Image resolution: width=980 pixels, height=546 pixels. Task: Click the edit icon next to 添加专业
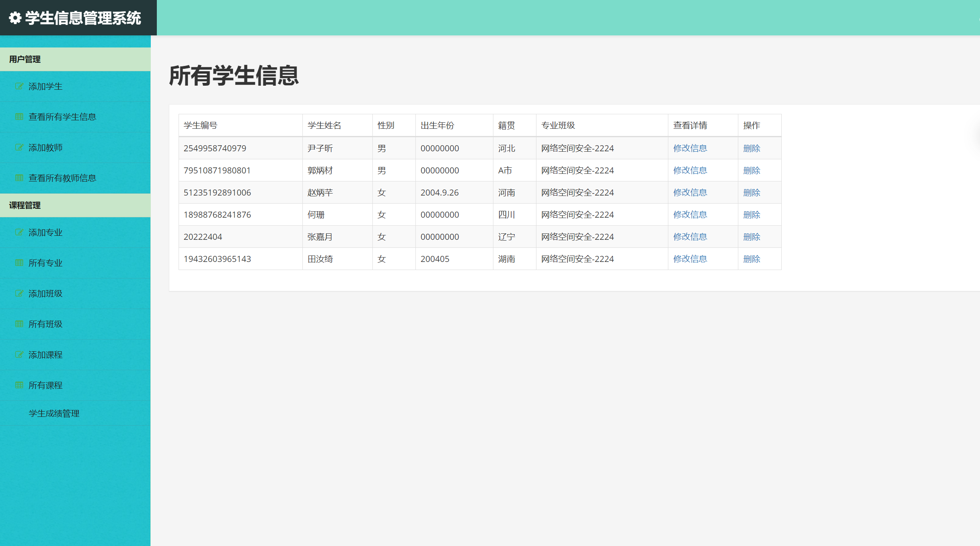point(19,232)
